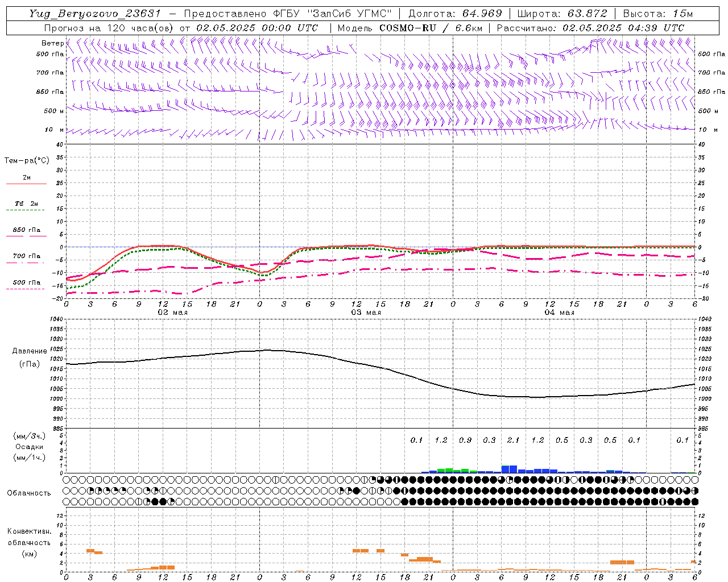728x582 pixels.
Task: Click the 03 мая date label
Action: [x=366, y=313]
